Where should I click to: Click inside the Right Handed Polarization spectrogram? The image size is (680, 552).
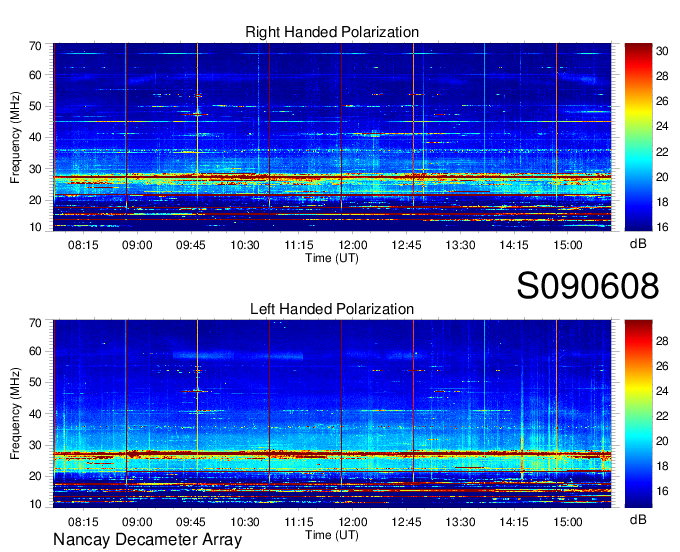[x=332, y=137]
